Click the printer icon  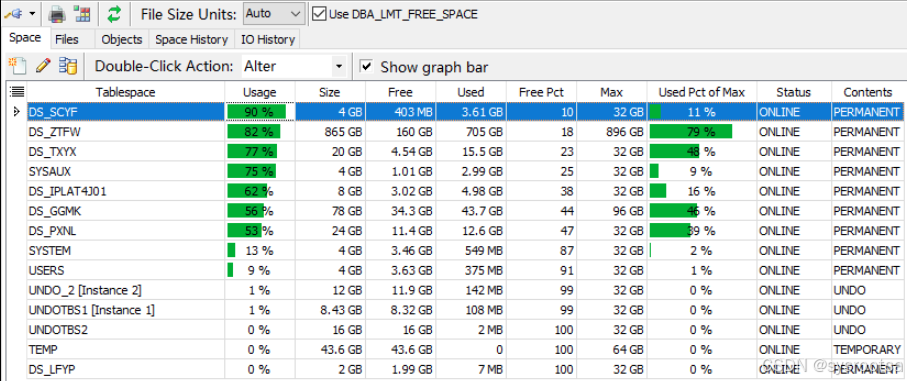tap(56, 13)
